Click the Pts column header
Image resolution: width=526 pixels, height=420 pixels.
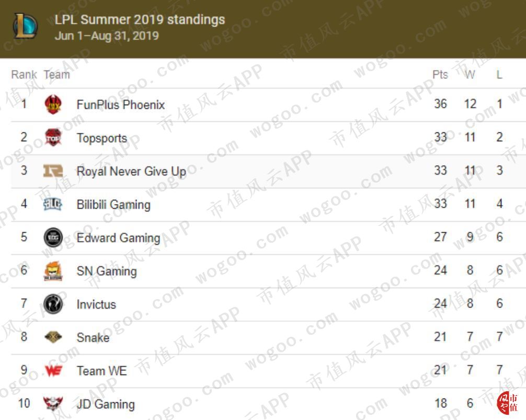click(440, 75)
